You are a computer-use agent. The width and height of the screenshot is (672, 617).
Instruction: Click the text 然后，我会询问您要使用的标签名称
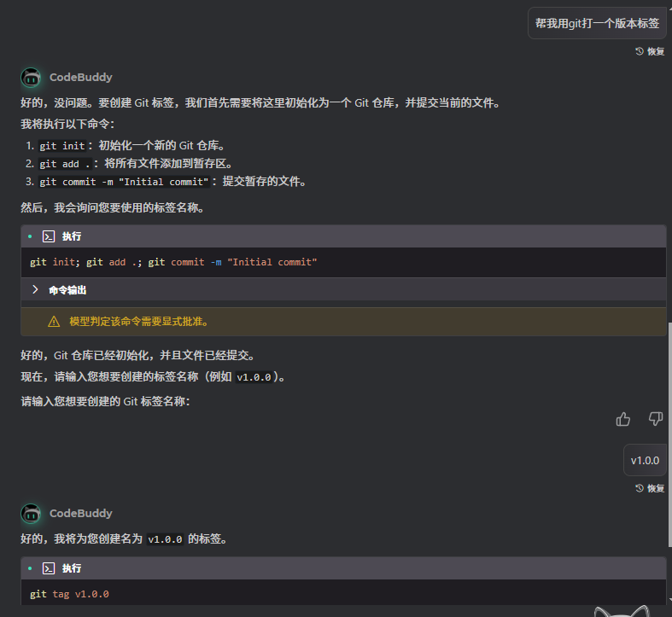coord(114,208)
